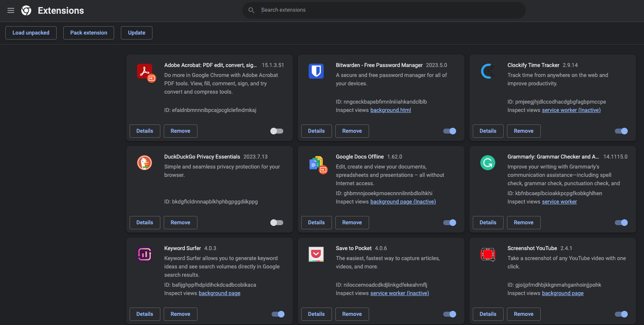Open Details for Bitwarden
The height and width of the screenshot is (325, 644).
[317, 131]
